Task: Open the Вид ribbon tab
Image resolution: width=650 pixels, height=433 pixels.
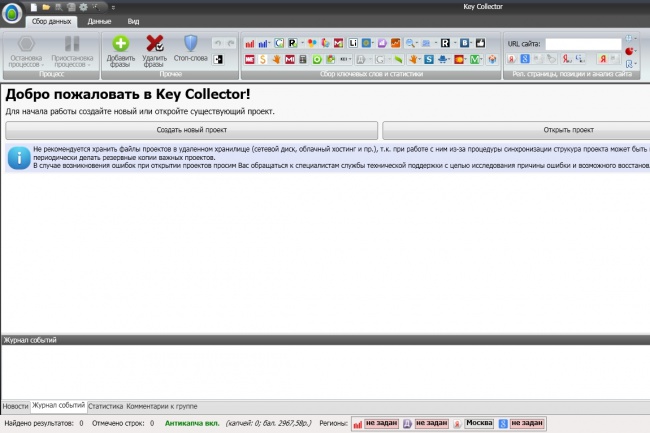Action: (x=133, y=22)
